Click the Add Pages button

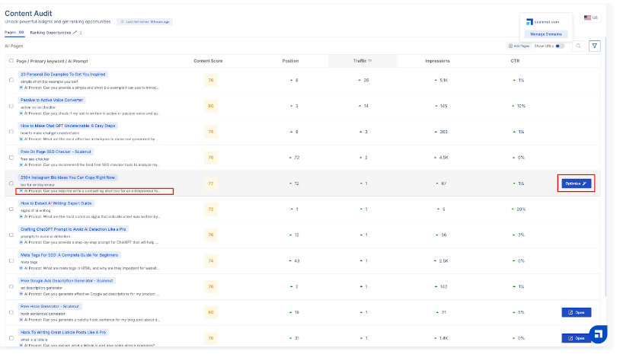pos(519,46)
